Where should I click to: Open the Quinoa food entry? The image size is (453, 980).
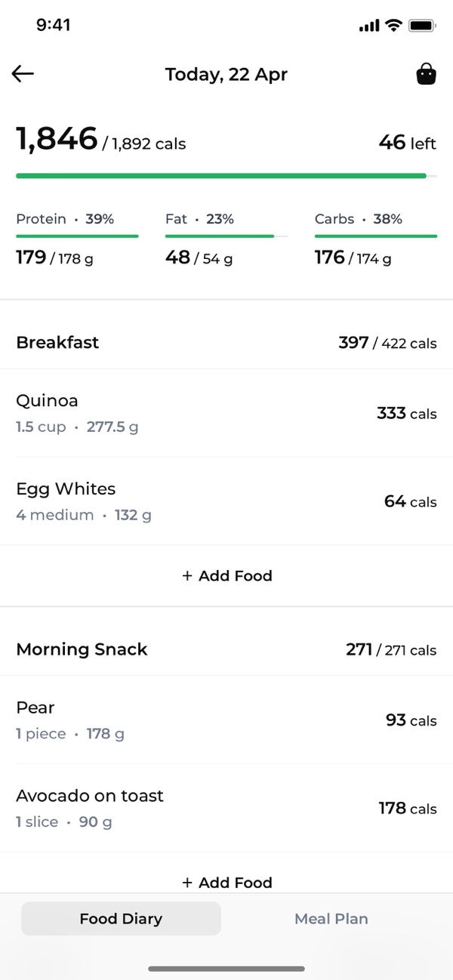click(x=226, y=413)
